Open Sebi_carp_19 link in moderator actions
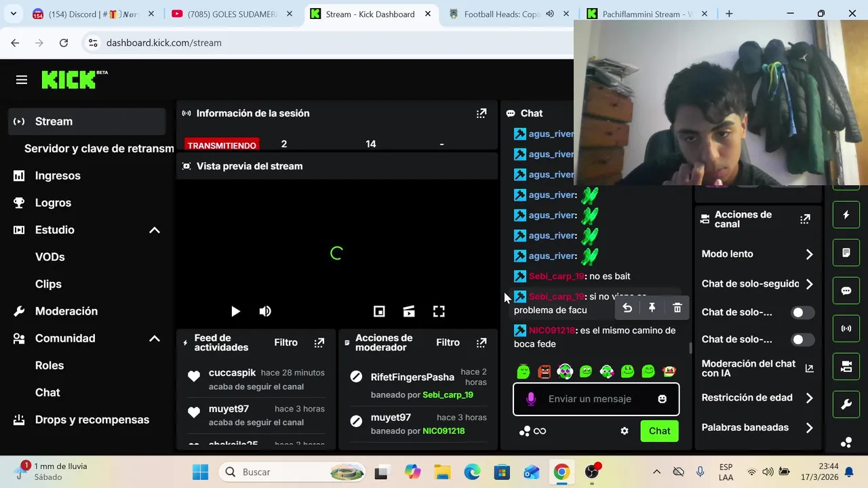Screen dimensions: 868x488 [448, 394]
